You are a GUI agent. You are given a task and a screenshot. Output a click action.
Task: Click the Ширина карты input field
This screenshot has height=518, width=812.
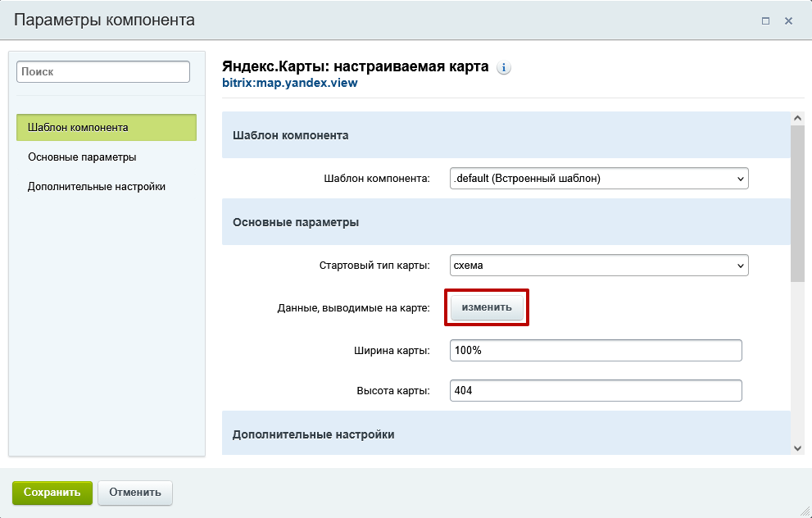pos(595,350)
